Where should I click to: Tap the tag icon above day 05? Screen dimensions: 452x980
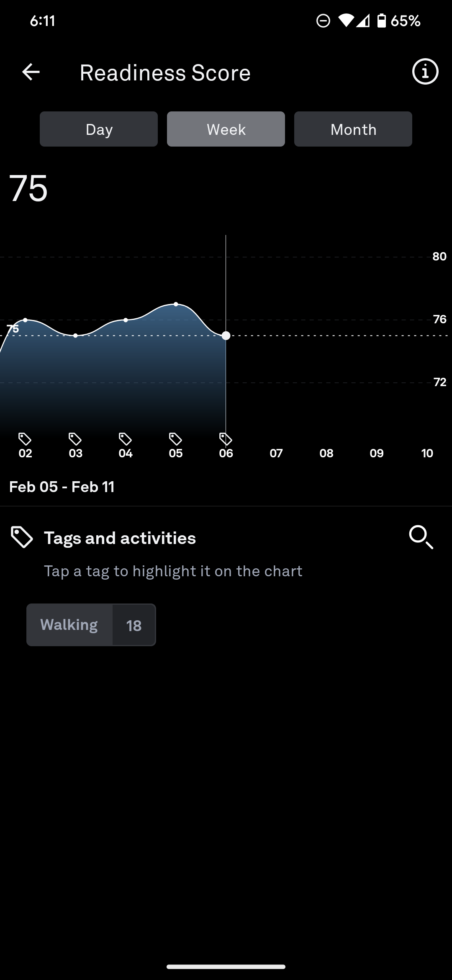pos(176,439)
